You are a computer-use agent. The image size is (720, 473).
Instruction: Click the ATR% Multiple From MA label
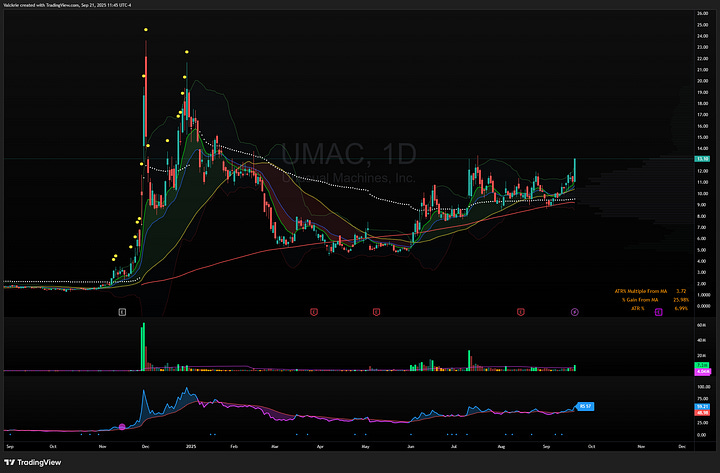pos(641,291)
